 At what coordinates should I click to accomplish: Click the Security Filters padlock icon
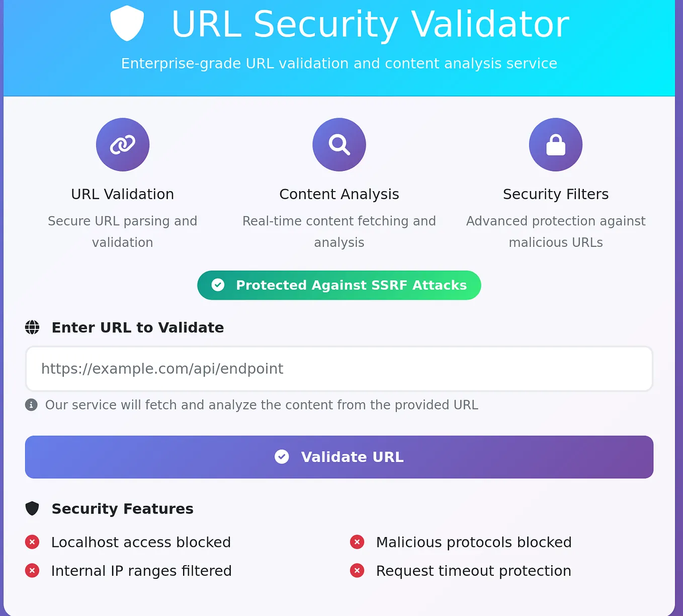555,144
